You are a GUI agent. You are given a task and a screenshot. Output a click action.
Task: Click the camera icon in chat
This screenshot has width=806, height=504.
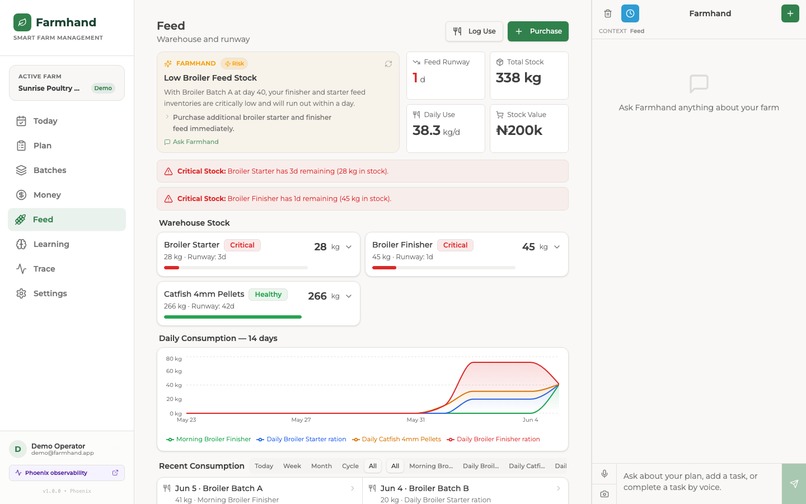pos(604,494)
